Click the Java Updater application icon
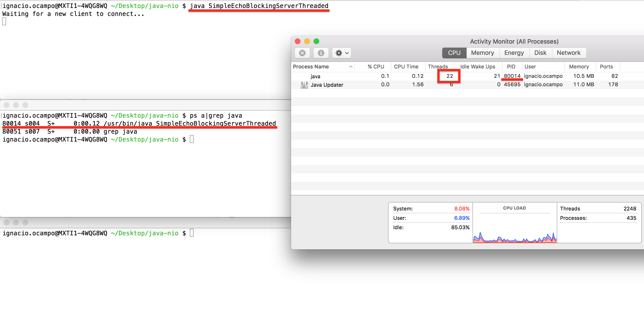Screen dimensions: 644x315 coord(304,85)
